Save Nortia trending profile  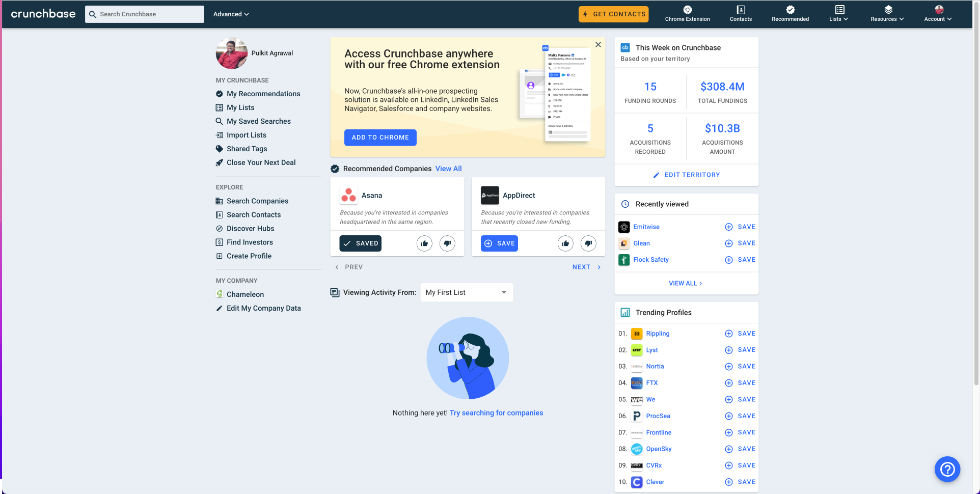coord(740,367)
